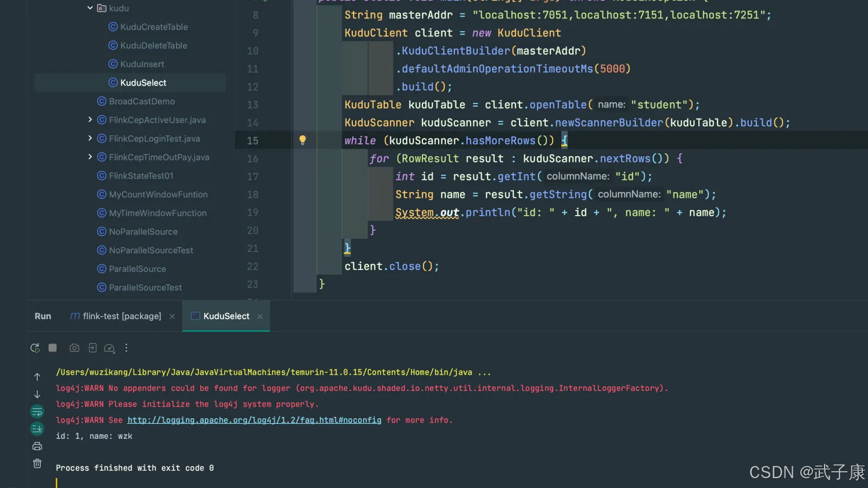
Task: Open KuduCreateTable class in the project tree
Action: [x=154, y=27]
